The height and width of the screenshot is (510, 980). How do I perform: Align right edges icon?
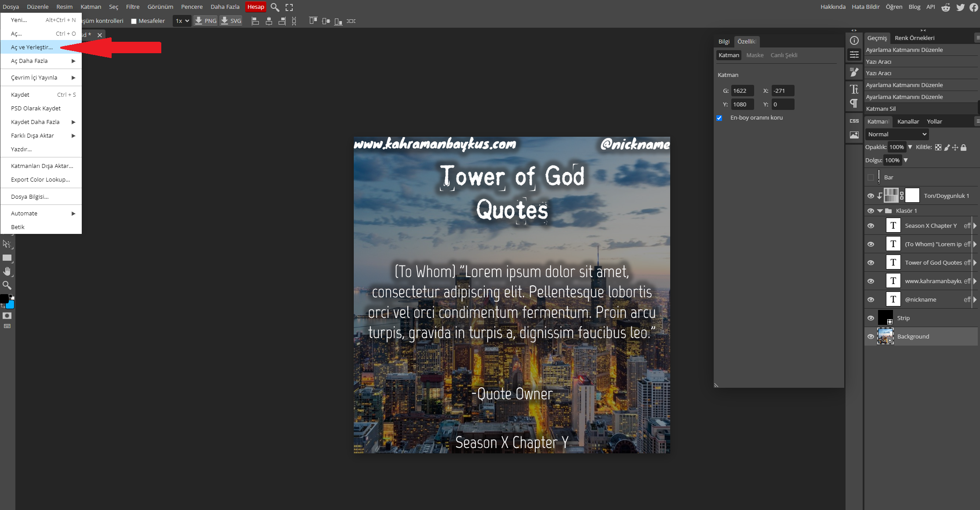click(x=282, y=21)
